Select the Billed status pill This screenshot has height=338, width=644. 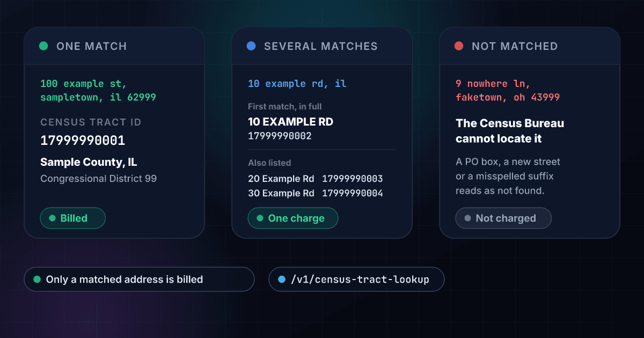[73, 218]
